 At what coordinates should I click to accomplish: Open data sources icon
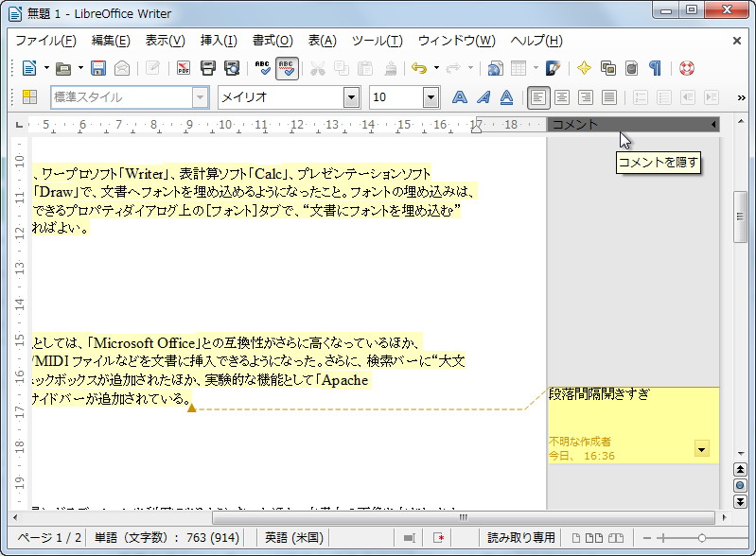[632, 68]
